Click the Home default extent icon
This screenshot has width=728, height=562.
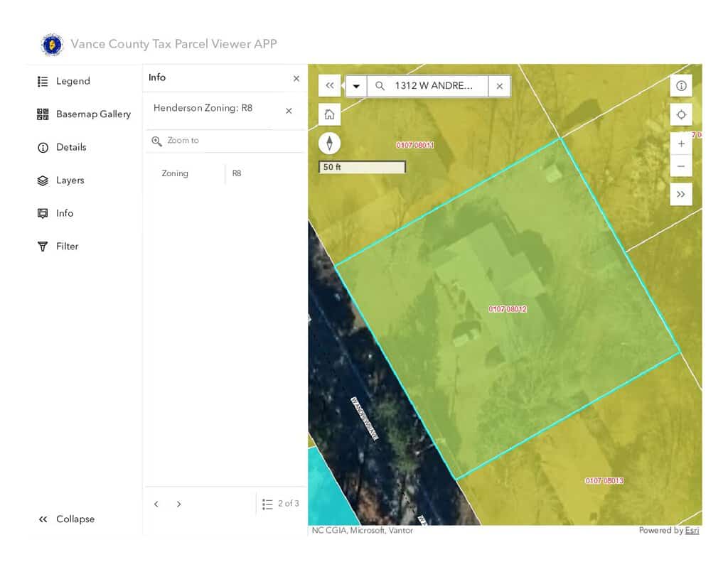329,114
